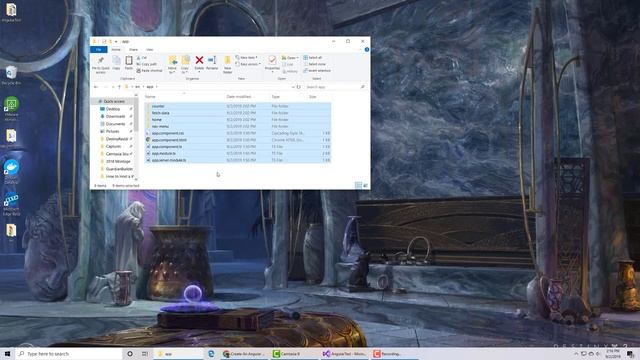The width and height of the screenshot is (640, 360).
Task: Open the File ribbon tab
Action: (99, 49)
